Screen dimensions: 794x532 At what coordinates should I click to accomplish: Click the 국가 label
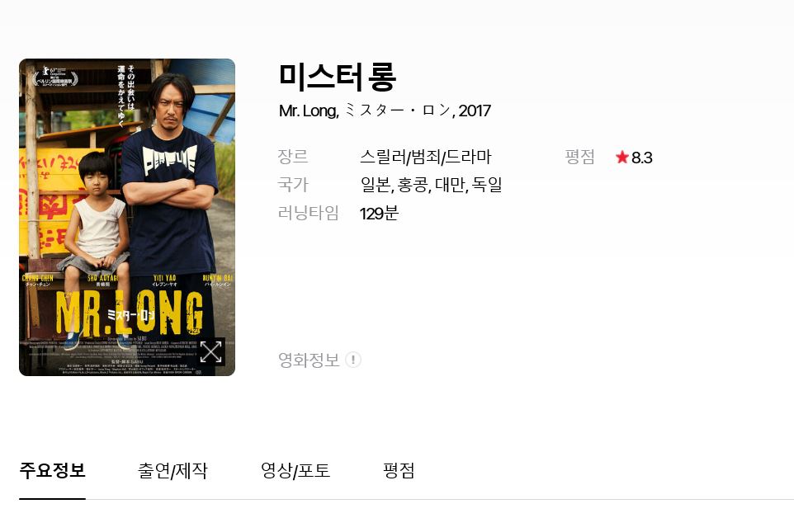coord(293,184)
